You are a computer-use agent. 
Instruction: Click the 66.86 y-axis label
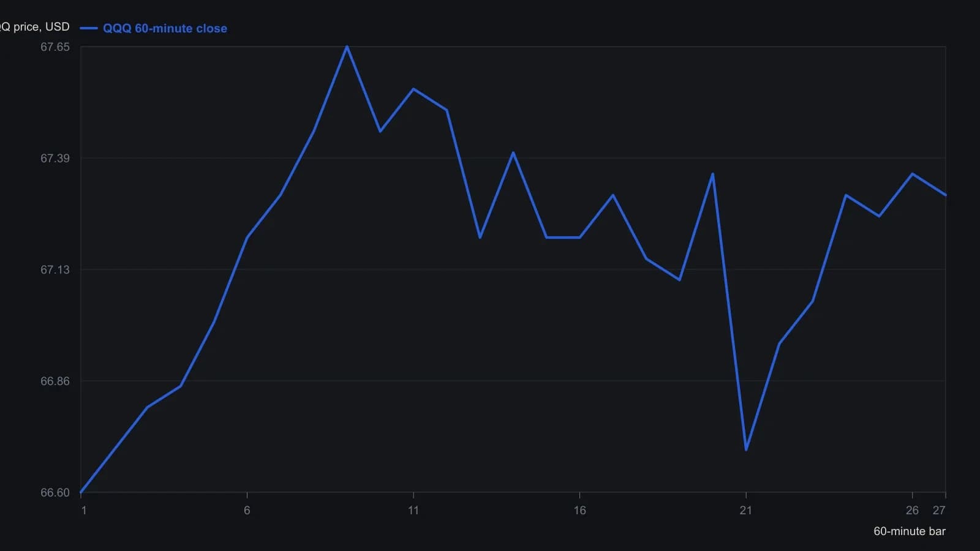[x=55, y=381]
